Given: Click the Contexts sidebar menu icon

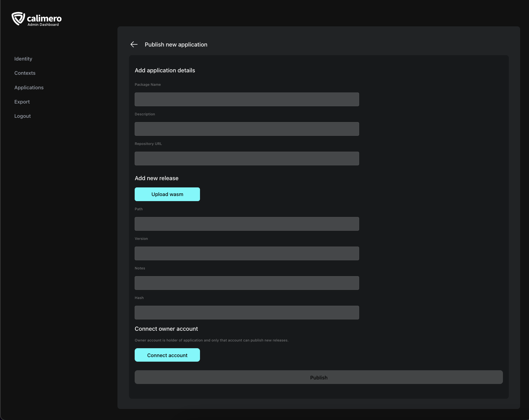Looking at the screenshot, I should [24, 73].
